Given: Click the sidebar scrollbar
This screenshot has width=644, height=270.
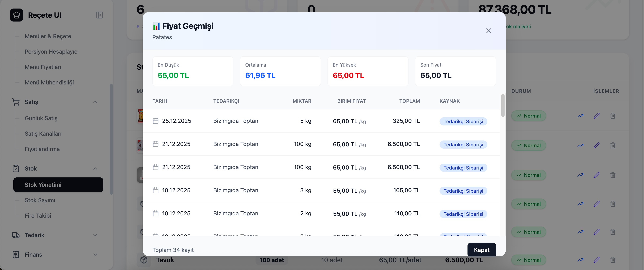Looking at the screenshot, I should coord(111,139).
